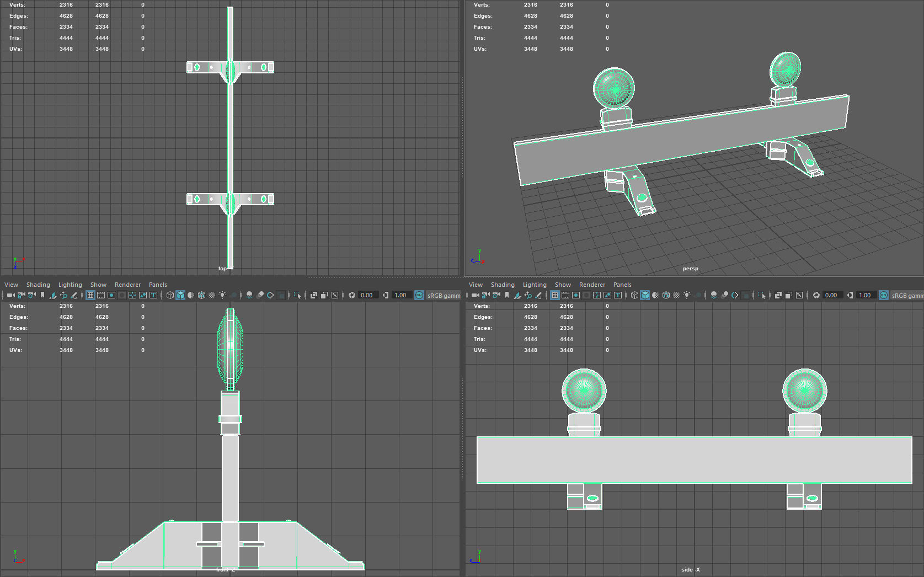Toggle Grid display in side panel toolbar

(555, 295)
